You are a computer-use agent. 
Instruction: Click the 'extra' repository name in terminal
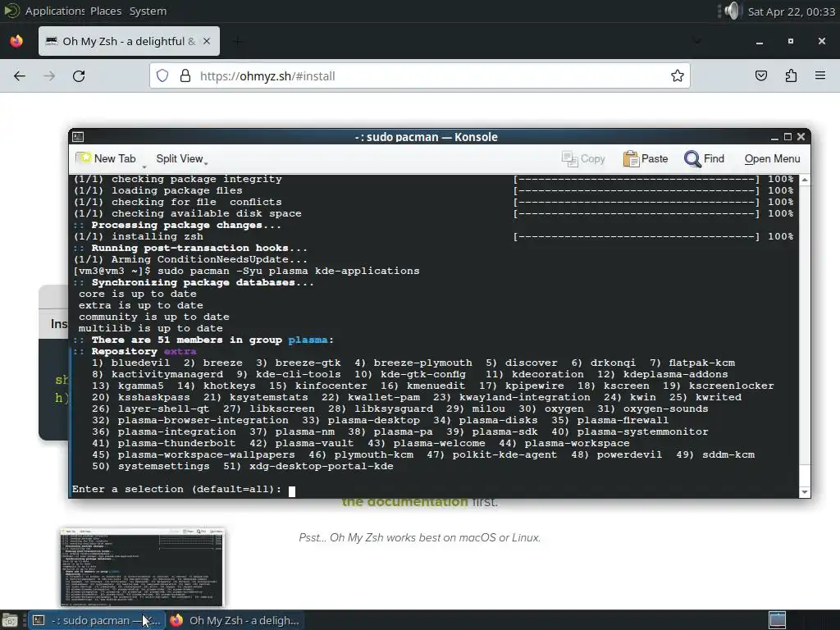[180, 351]
